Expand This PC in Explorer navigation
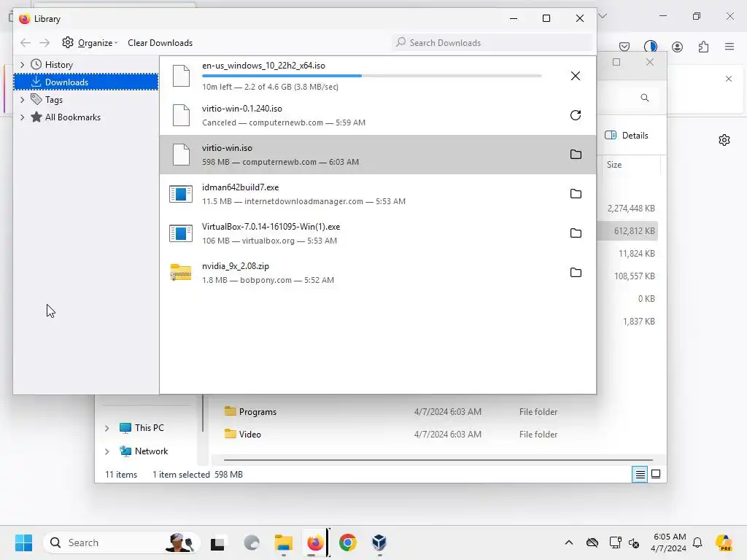 click(107, 428)
